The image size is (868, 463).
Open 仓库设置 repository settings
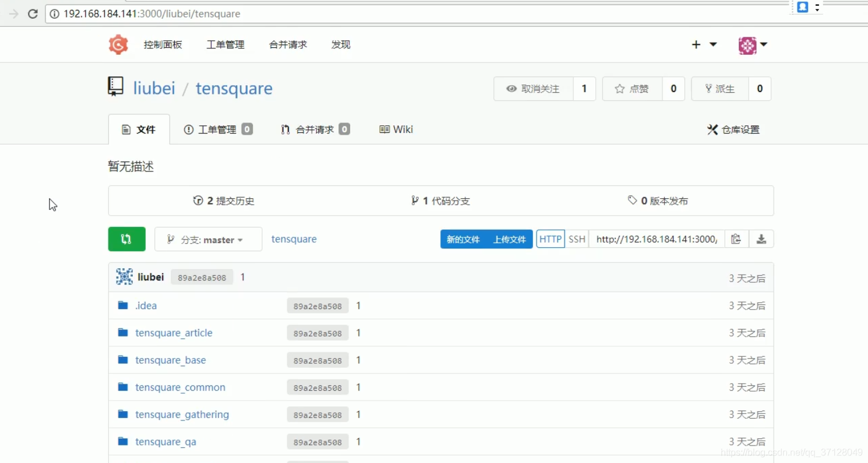733,129
